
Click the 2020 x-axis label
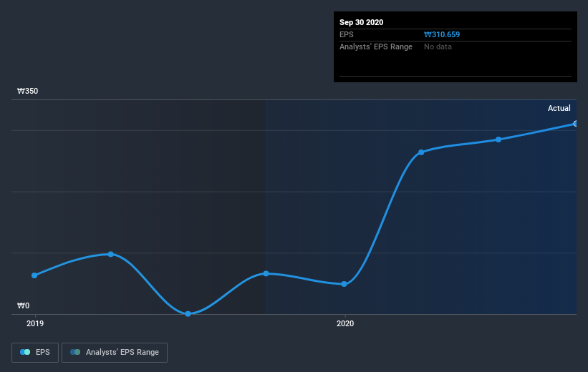[345, 323]
